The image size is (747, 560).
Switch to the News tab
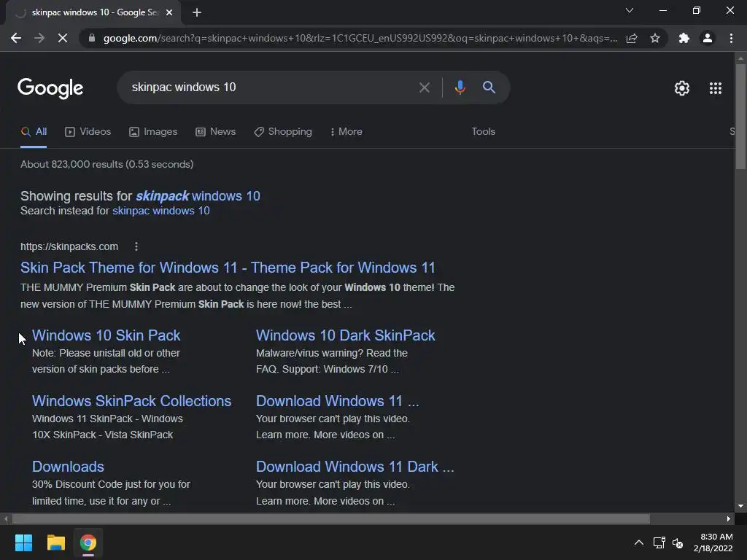pyautogui.click(x=215, y=131)
